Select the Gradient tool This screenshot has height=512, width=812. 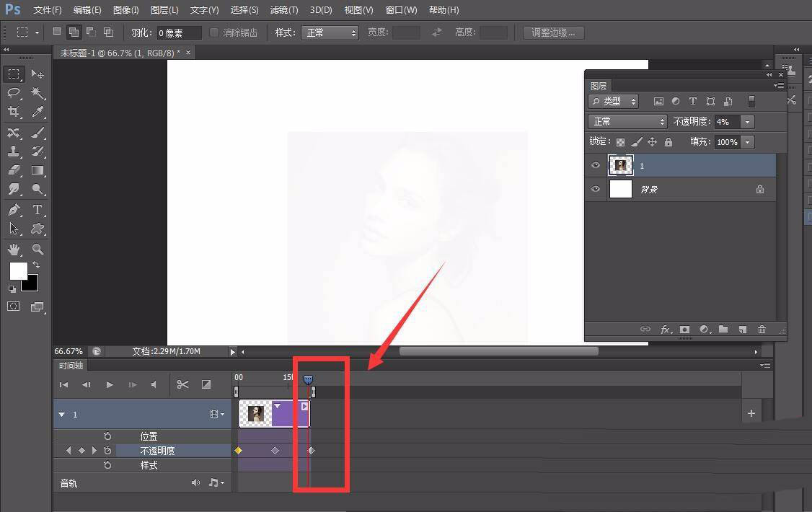[x=37, y=170]
